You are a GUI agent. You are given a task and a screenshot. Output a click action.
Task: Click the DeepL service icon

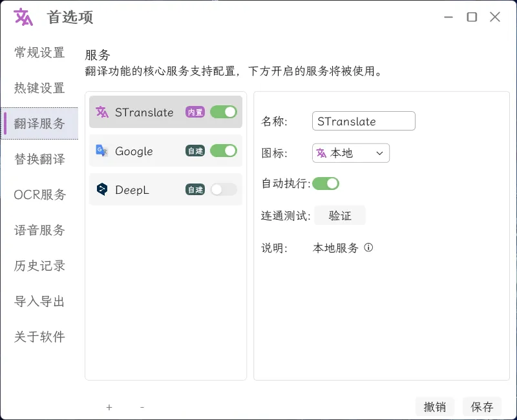[x=103, y=189]
